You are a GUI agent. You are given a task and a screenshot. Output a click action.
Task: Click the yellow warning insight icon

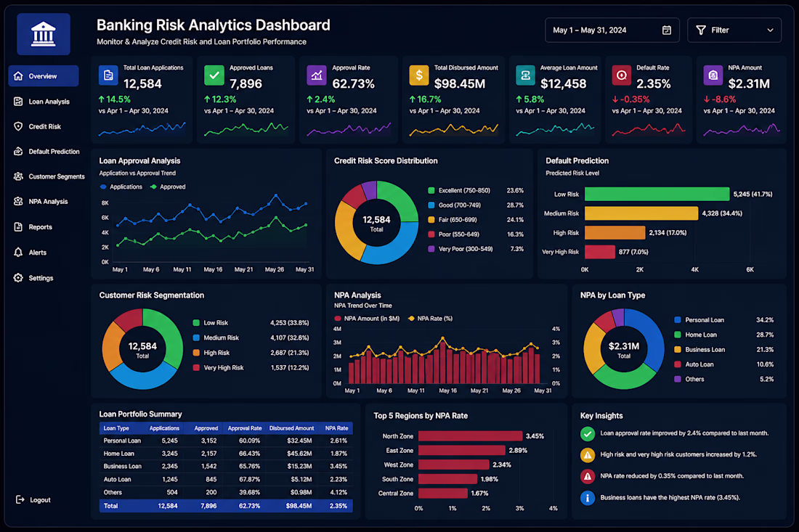588,455
